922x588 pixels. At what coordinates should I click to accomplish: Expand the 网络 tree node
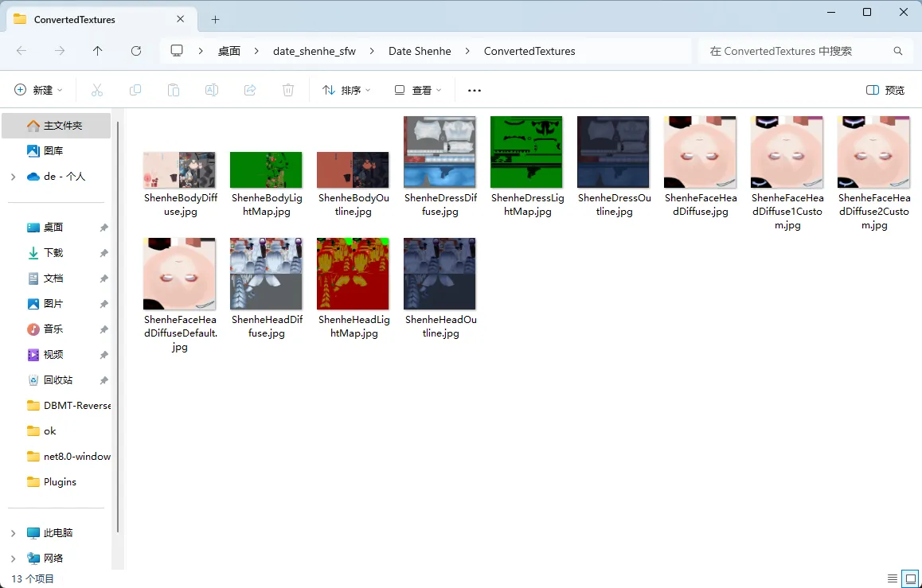[x=13, y=559]
